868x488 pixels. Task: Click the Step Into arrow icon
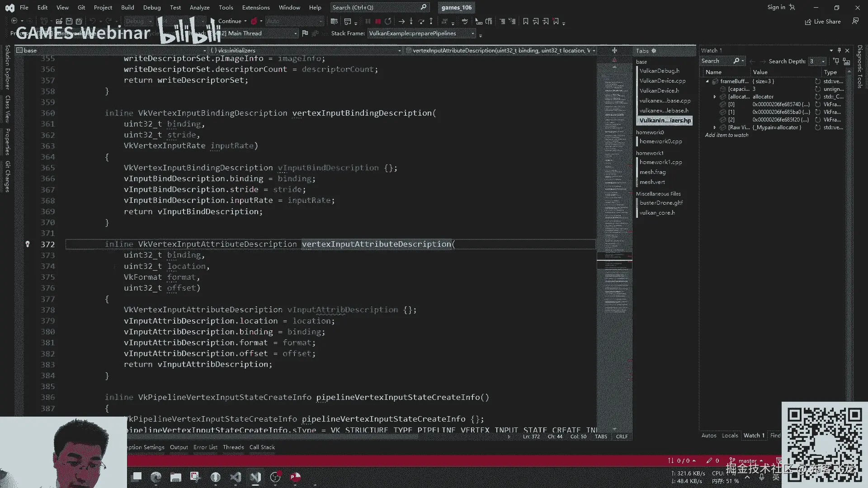[x=411, y=21]
